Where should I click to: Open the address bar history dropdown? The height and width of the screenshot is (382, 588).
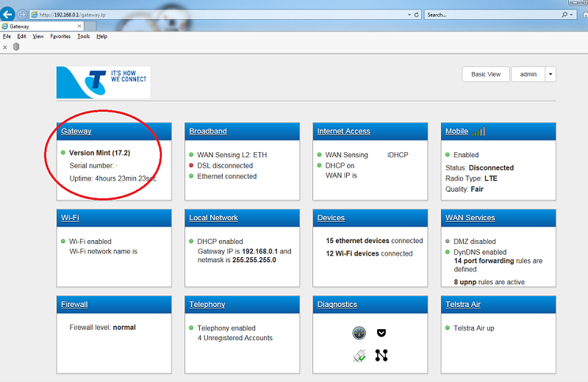tap(409, 15)
